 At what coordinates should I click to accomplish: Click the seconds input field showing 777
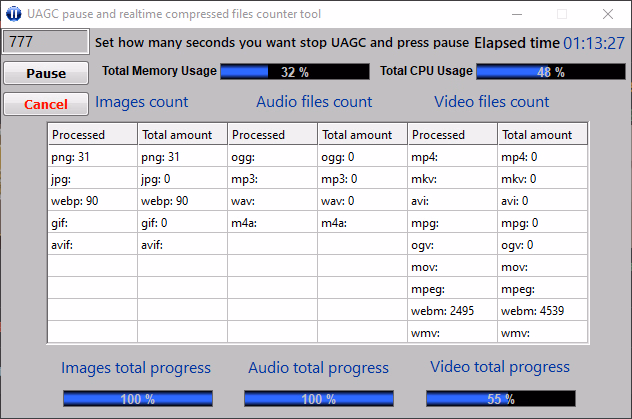(45, 42)
